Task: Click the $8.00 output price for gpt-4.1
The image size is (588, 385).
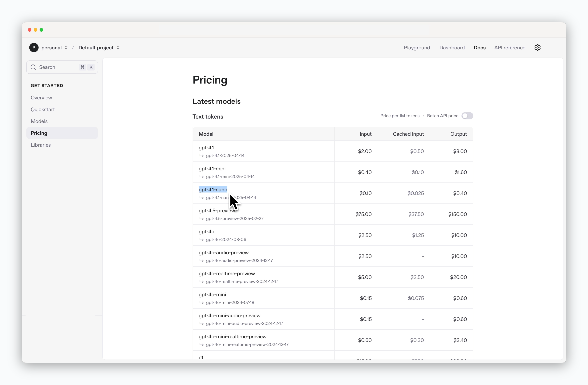Action: pos(460,151)
